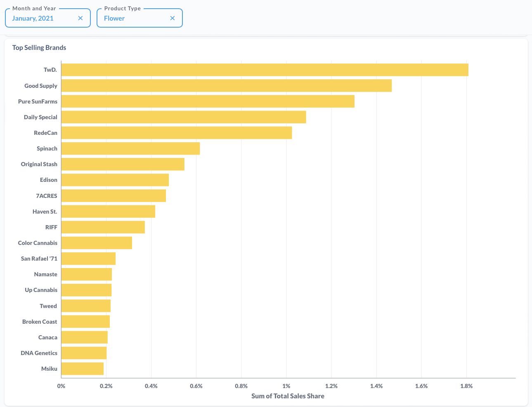The width and height of the screenshot is (532, 407).
Task: Click the 1.2% tick label
Action: [x=331, y=386]
